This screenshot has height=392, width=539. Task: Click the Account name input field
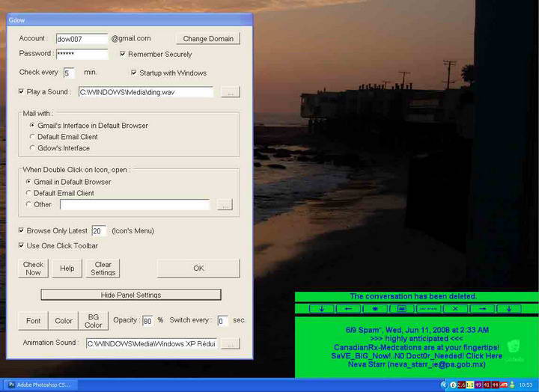click(82, 38)
